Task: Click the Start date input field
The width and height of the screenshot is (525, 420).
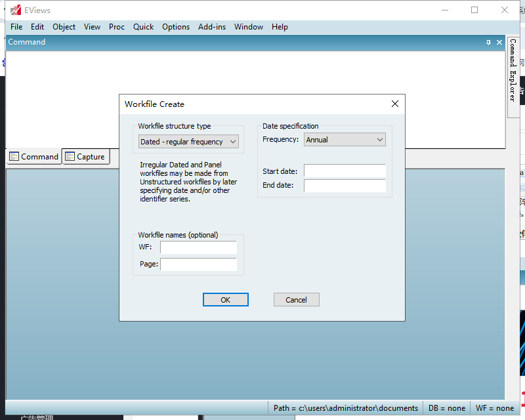Action: point(345,171)
